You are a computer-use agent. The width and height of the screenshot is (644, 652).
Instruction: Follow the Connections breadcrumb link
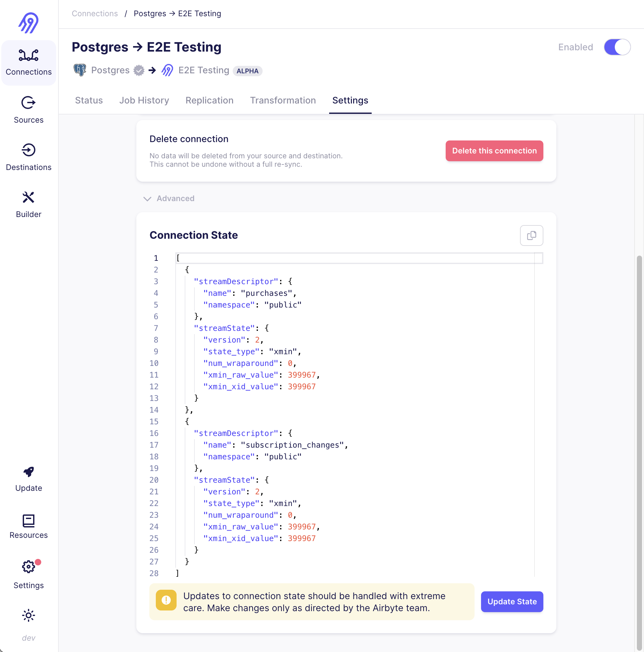point(94,14)
